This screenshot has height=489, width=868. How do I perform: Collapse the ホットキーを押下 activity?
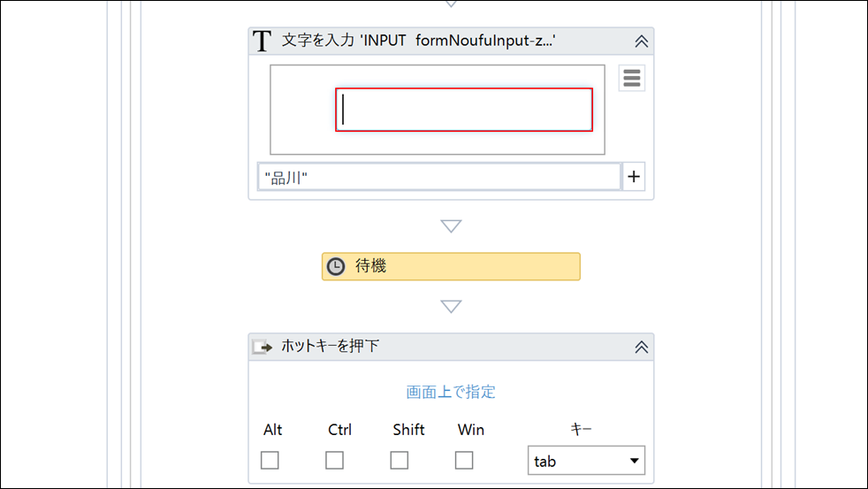coord(641,347)
